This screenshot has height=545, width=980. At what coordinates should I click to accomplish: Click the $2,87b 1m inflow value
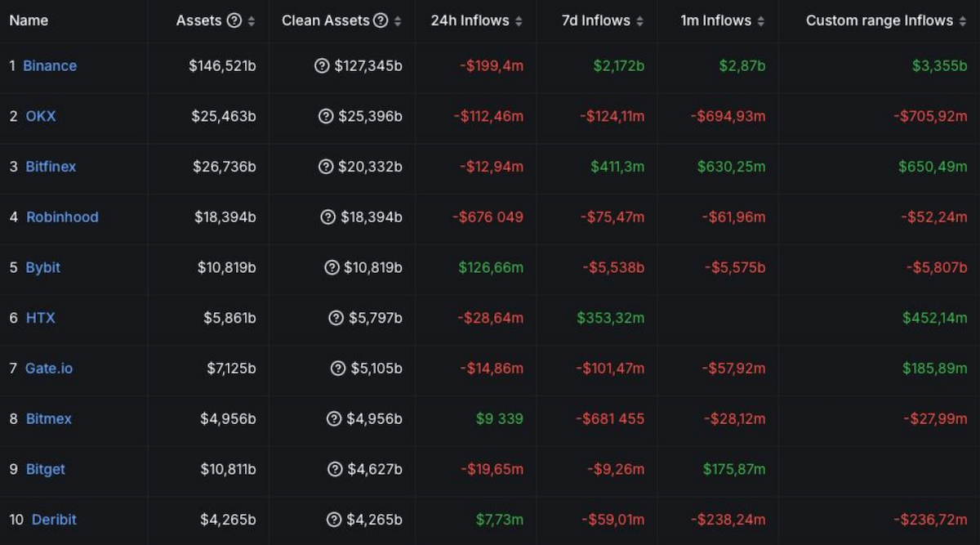[x=742, y=65]
